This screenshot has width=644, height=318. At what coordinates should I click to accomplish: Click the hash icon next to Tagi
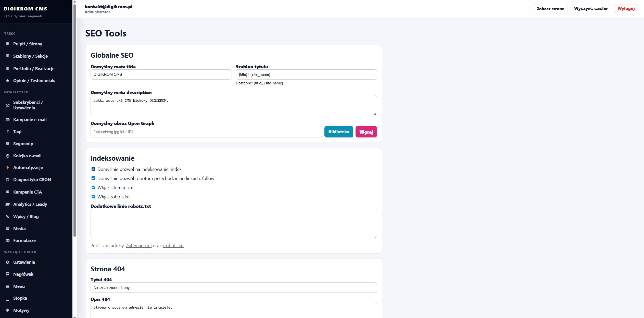8,132
